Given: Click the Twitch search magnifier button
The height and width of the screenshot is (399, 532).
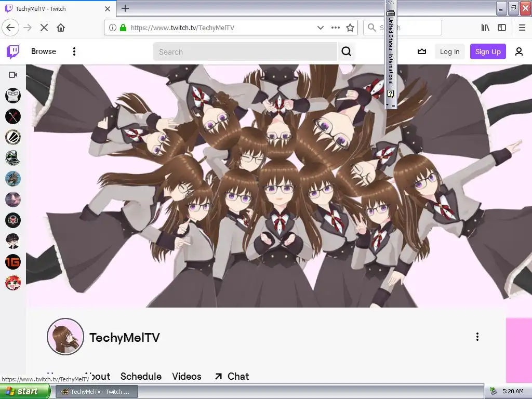Looking at the screenshot, I should click(x=346, y=51).
